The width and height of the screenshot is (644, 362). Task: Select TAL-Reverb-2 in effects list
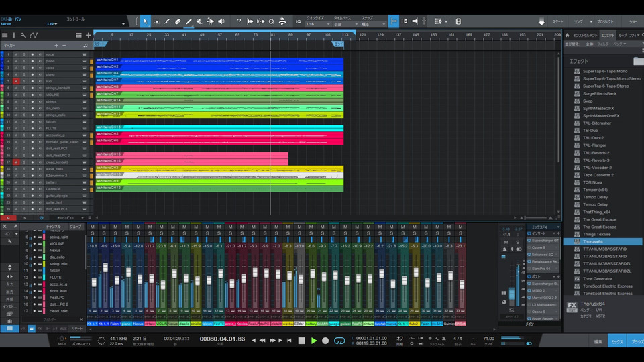pyautogui.click(x=596, y=153)
